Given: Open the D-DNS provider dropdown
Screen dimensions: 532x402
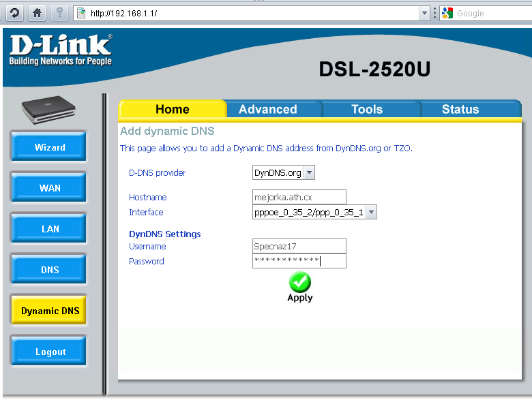Looking at the screenshot, I should [x=309, y=173].
